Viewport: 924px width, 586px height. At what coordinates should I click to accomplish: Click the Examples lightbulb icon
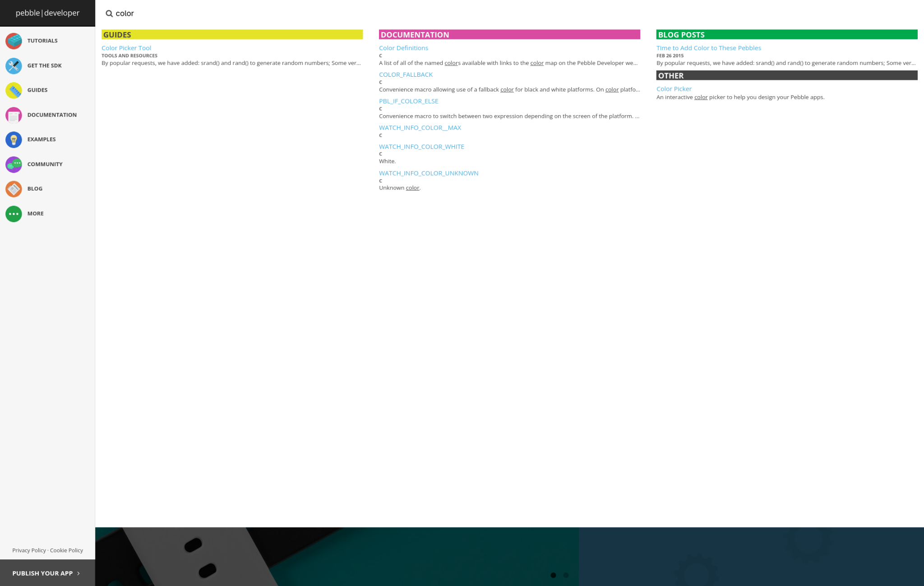point(14,140)
